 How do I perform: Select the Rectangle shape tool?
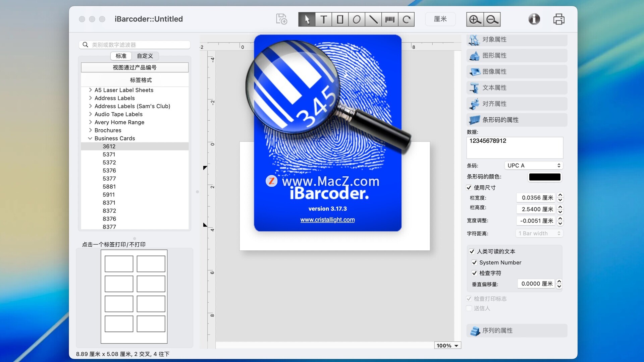click(x=340, y=19)
